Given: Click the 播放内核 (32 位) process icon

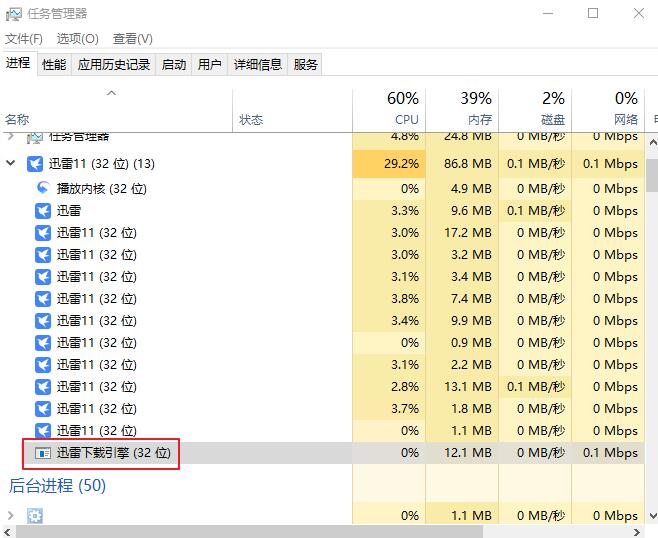Looking at the screenshot, I should (x=43, y=188).
